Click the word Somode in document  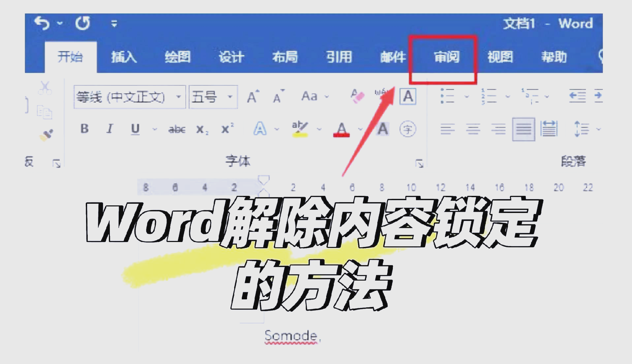[x=291, y=336]
